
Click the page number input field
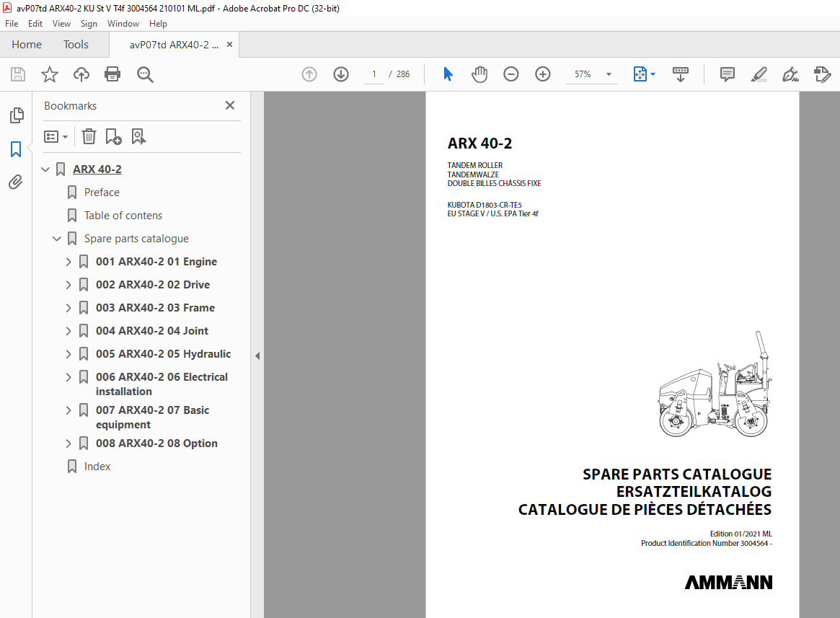coord(374,74)
